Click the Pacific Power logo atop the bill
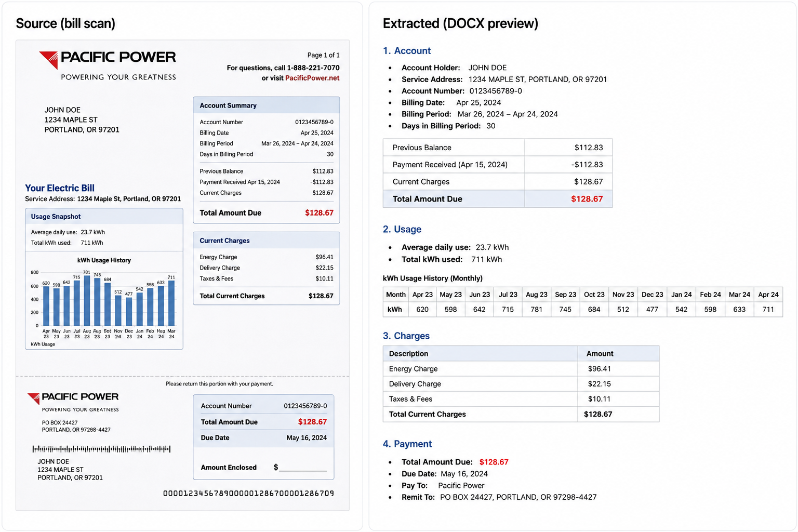 point(108,65)
